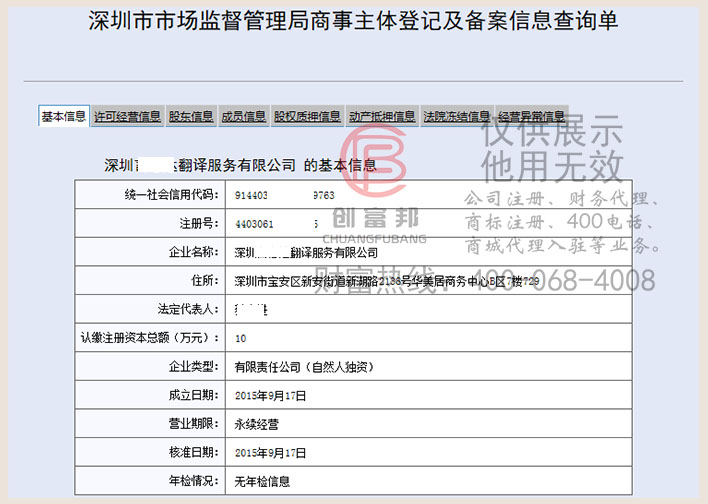Click the registered capital value 10
The width and height of the screenshot is (708, 504).
[x=240, y=338]
